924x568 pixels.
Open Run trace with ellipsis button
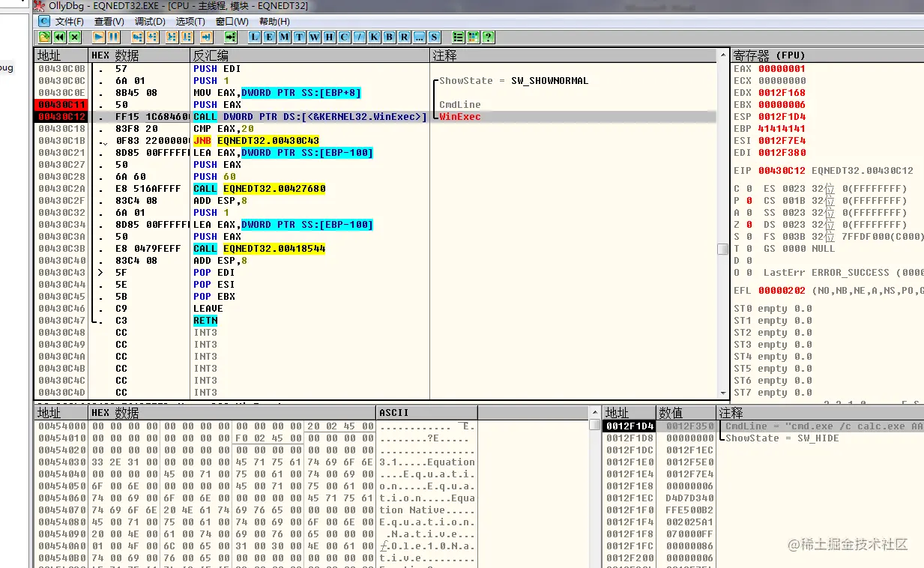click(x=420, y=37)
